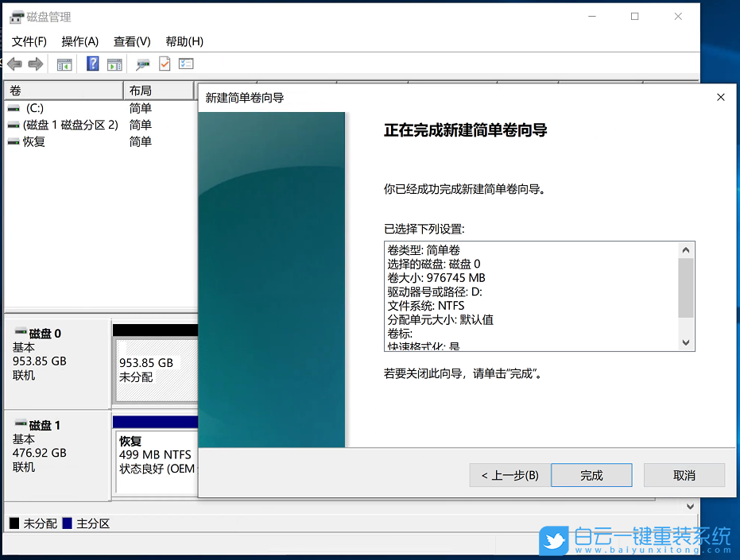The image size is (740, 560).
Task: Open the 查看(V) menu
Action: click(131, 41)
